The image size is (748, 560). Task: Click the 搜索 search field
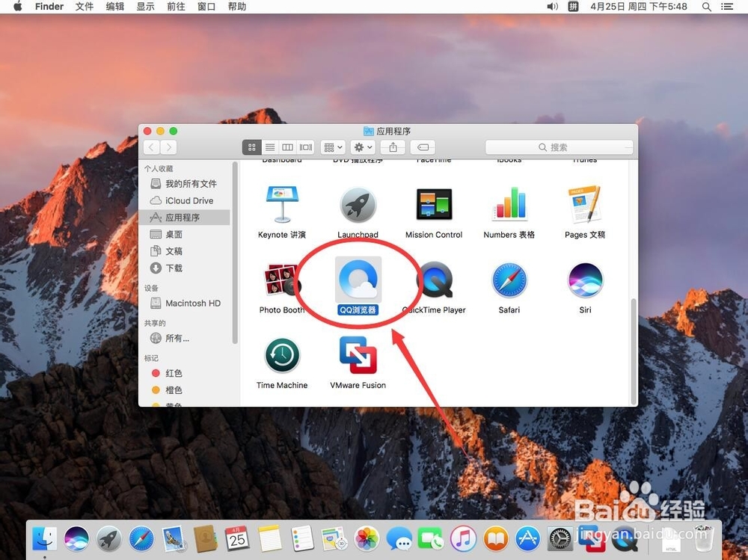click(x=559, y=147)
